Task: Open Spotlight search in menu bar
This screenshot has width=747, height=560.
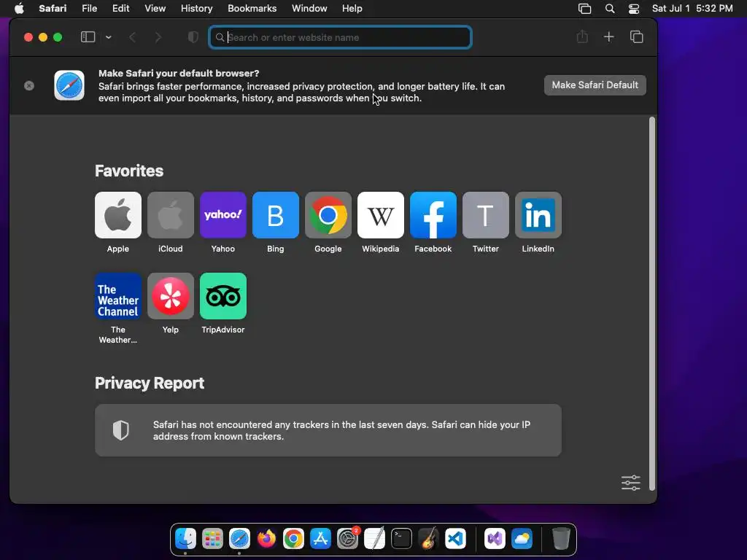Action: coord(610,9)
